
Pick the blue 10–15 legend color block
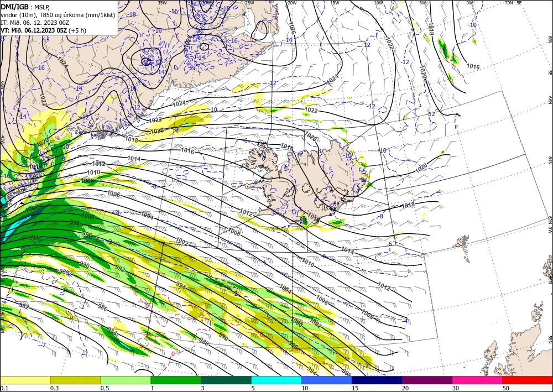327,380
